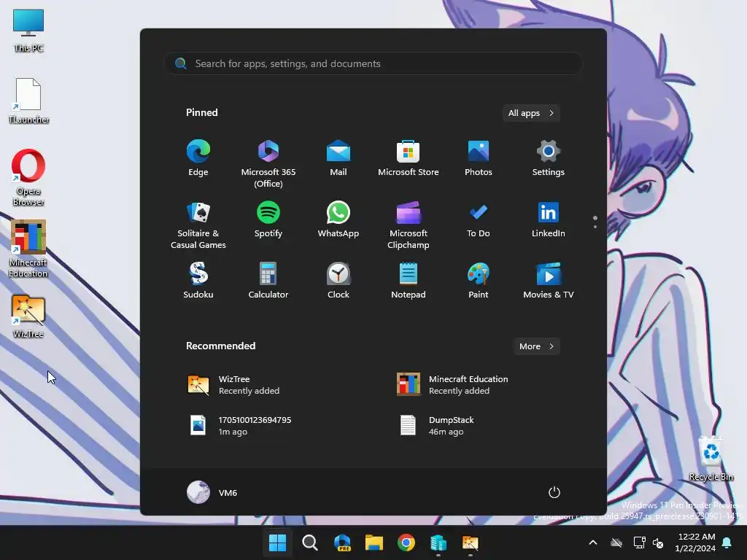Launch the Photos app

click(479, 158)
